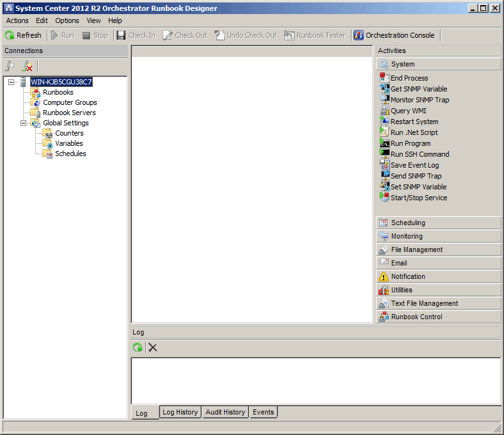Click the disconnect server icon with red X
The image size is (504, 435).
pos(27,66)
